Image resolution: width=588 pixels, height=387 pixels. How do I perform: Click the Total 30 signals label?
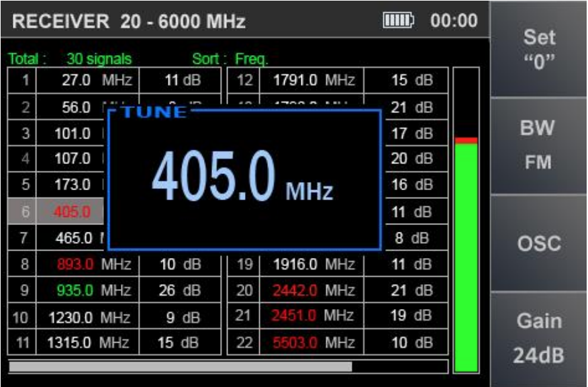70,59
